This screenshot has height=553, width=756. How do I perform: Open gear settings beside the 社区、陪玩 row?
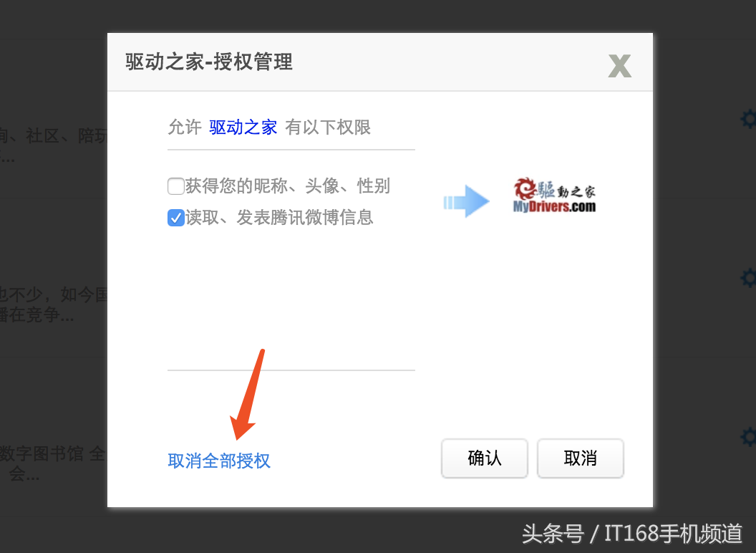pyautogui.click(x=748, y=119)
